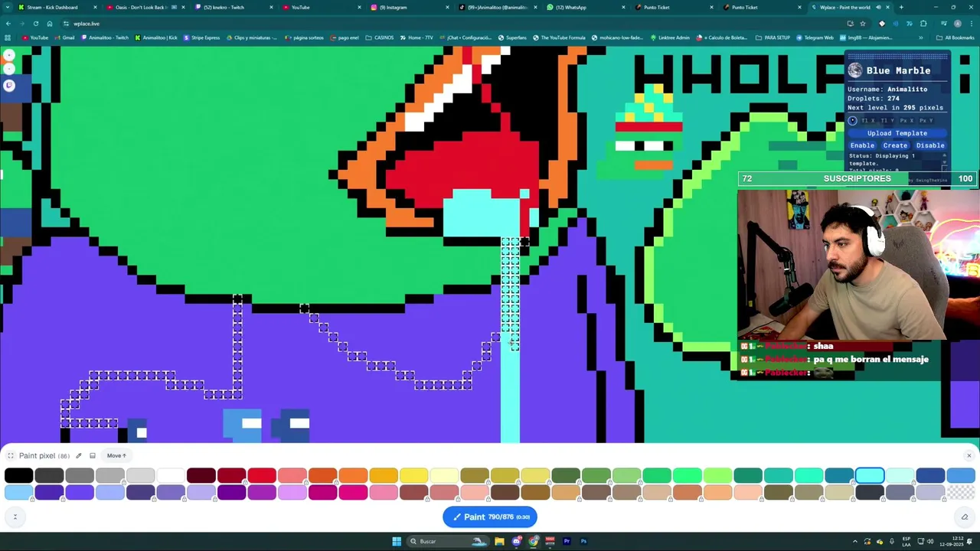
Task: Click the browser back arrow
Action: [8, 24]
